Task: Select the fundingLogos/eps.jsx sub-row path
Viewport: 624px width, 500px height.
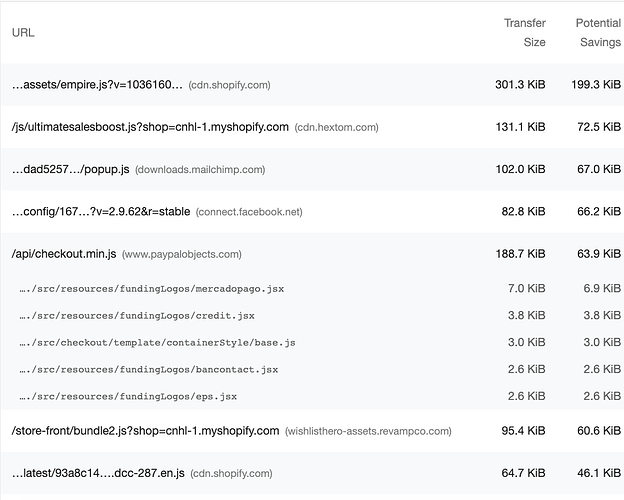Action: pos(128,396)
